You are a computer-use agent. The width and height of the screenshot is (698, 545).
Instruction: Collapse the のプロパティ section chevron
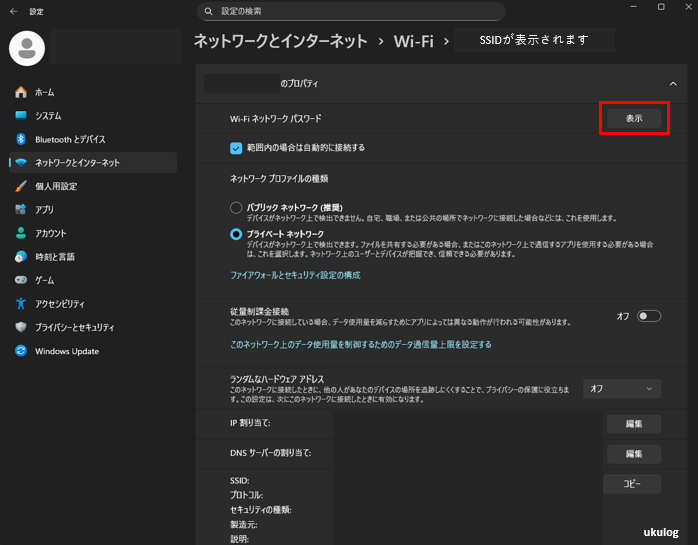672,84
